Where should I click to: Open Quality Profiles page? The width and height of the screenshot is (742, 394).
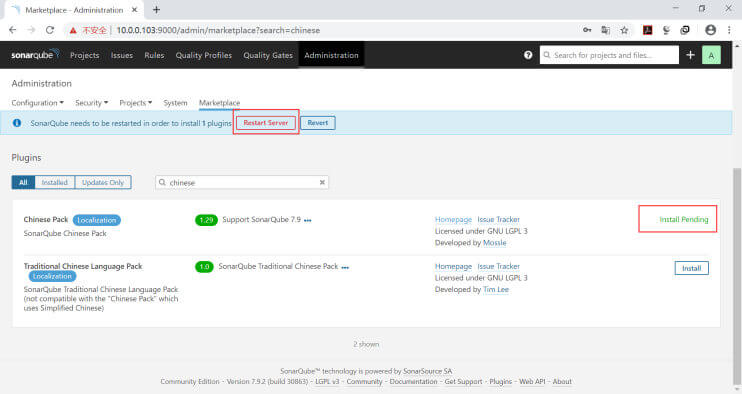[203, 55]
